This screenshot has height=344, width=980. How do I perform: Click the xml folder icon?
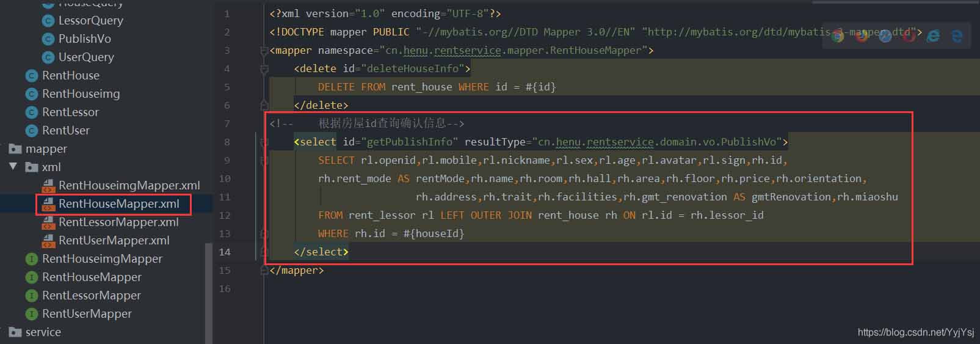[x=32, y=167]
